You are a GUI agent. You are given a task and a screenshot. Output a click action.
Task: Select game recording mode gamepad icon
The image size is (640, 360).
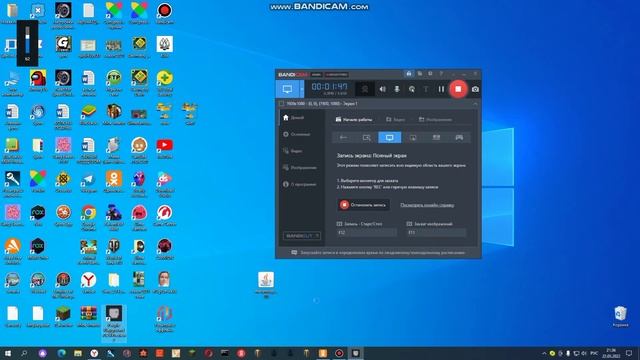click(459, 138)
